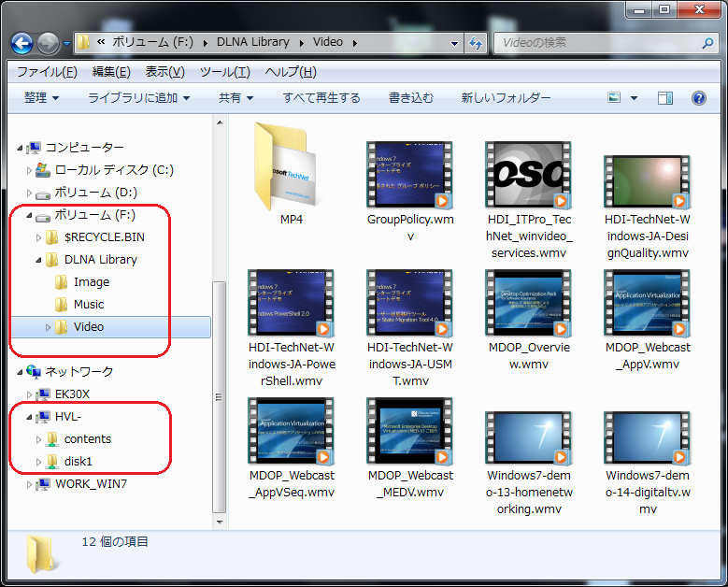Screen dimensions: 728x587
Task: Click 書き込む button
Action: coord(411,97)
